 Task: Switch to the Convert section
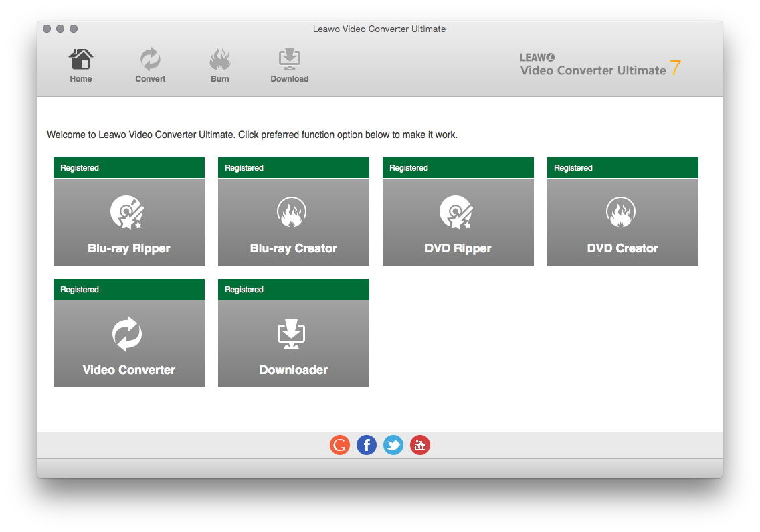tap(151, 65)
